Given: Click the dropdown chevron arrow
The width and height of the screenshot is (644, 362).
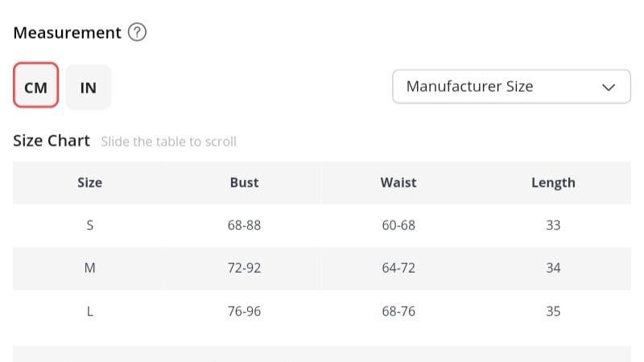Looking at the screenshot, I should point(609,87).
